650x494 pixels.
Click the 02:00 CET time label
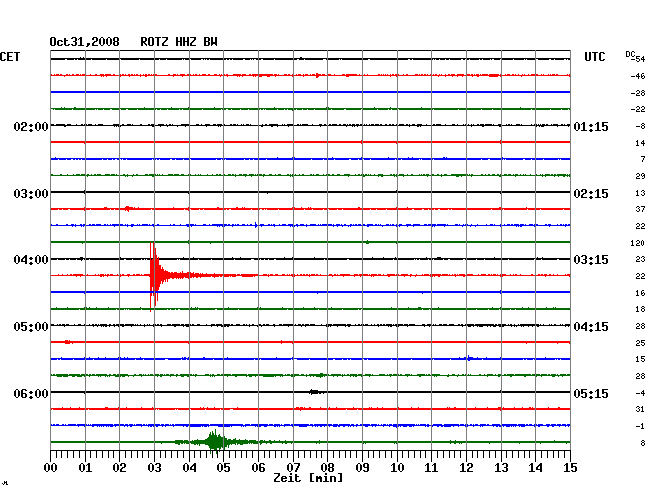click(31, 126)
